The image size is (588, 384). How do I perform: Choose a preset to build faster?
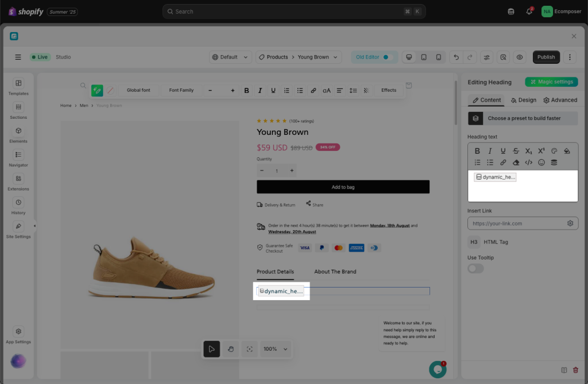[x=523, y=118]
